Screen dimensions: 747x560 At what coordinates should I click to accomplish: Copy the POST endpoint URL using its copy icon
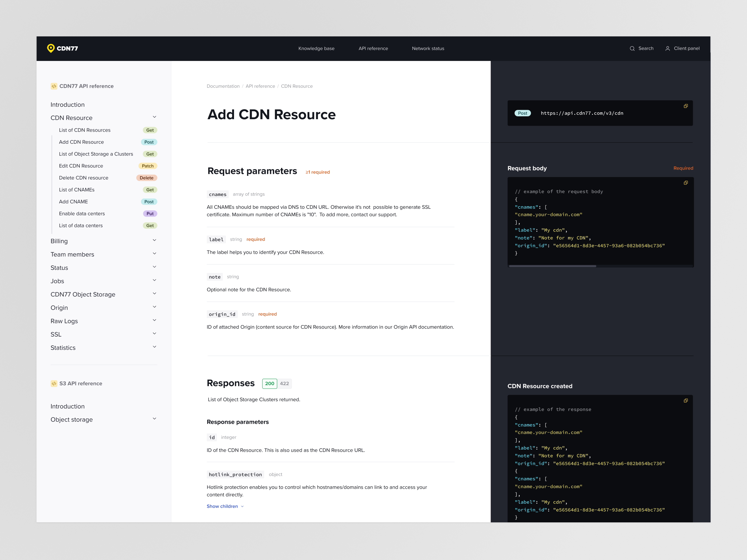coord(686,106)
